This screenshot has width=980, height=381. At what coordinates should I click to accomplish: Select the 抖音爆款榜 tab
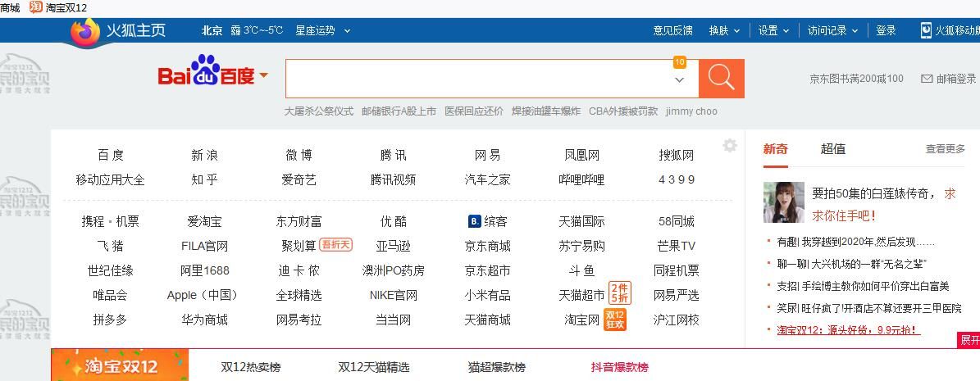pos(620,367)
